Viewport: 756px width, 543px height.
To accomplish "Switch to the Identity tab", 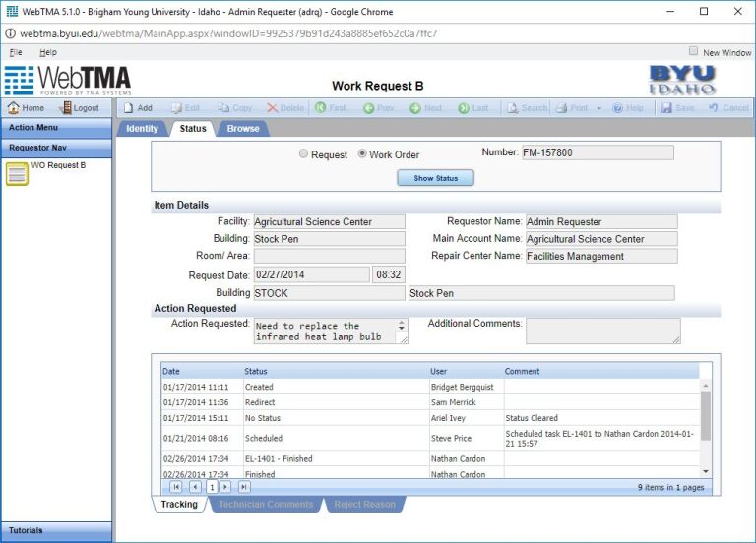I will [142, 129].
